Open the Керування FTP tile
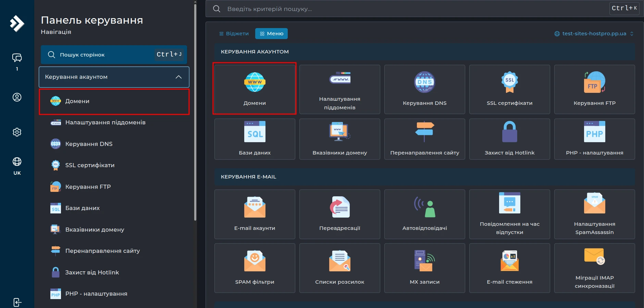The height and width of the screenshot is (308, 644). tap(594, 89)
